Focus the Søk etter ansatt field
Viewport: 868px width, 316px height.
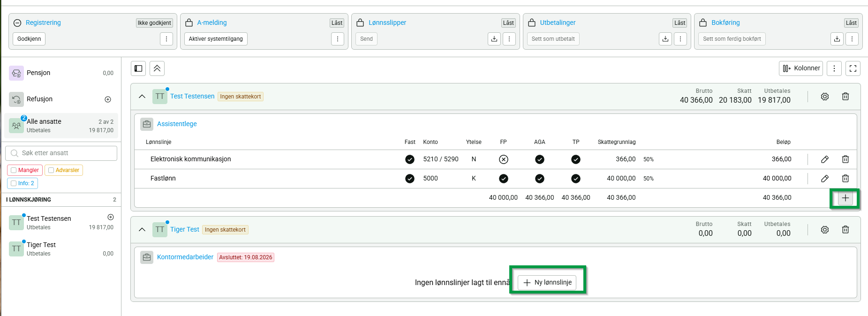point(61,153)
